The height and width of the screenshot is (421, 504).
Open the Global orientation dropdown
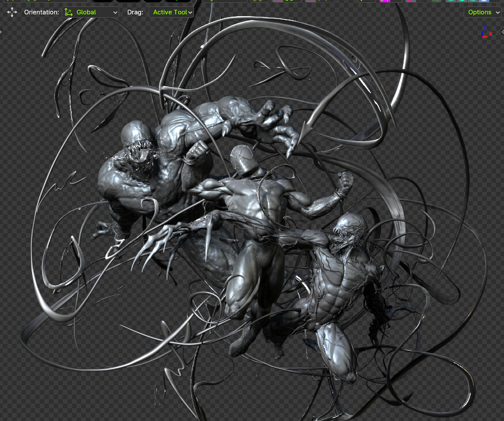click(90, 12)
